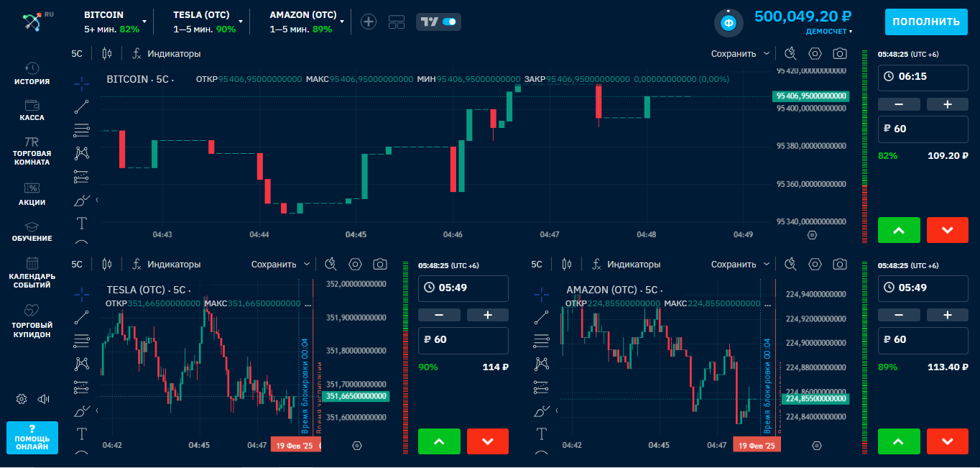
Task: Click the plus stepper to increase BITCOIN expiry time
Action: (947, 104)
